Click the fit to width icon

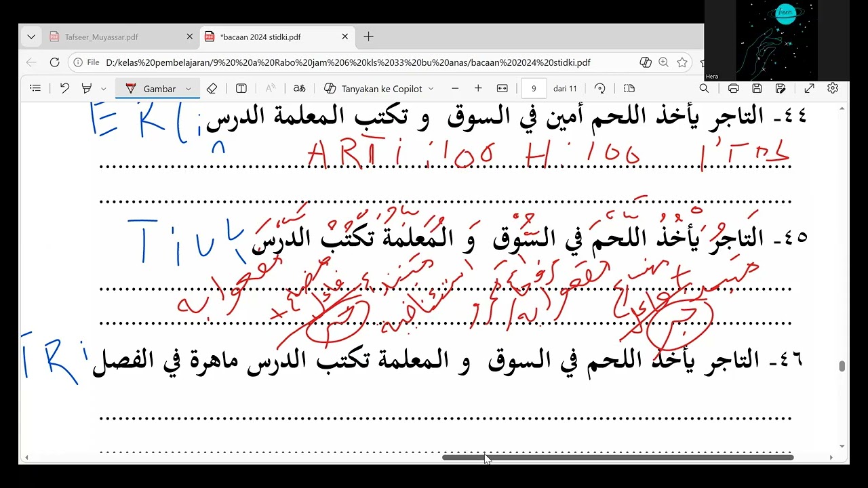[x=502, y=88]
